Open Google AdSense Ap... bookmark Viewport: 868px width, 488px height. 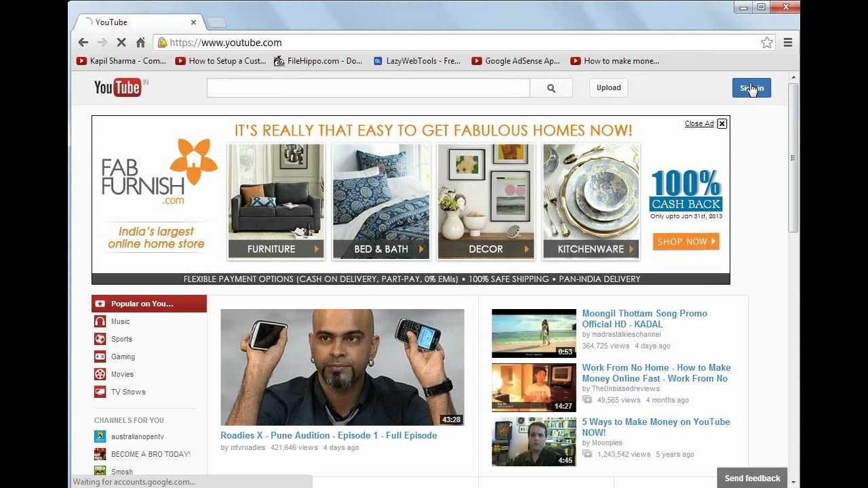[516, 61]
